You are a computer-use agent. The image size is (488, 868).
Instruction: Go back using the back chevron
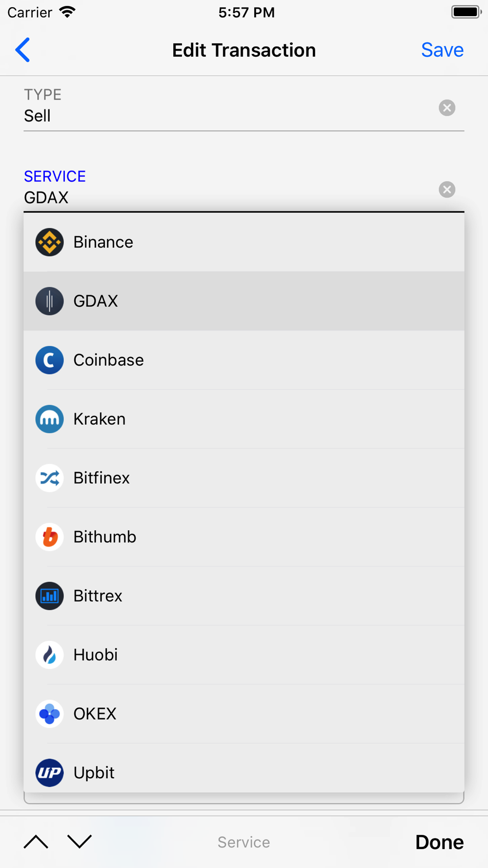click(23, 50)
